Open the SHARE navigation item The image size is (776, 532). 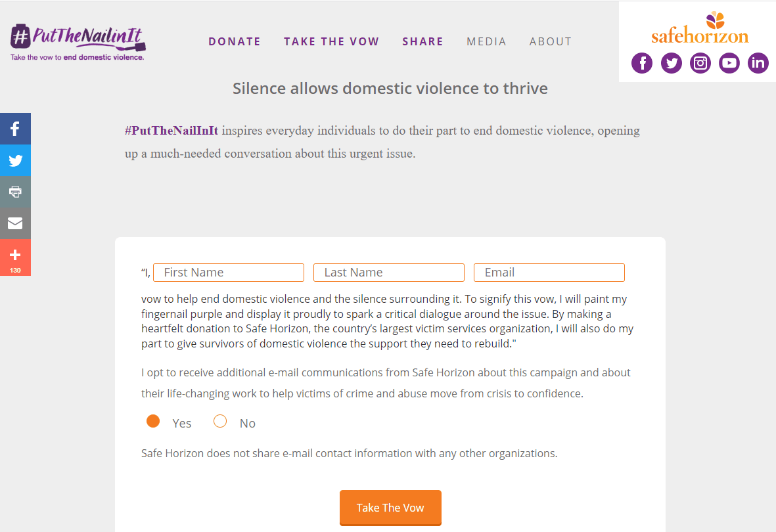[x=423, y=41]
